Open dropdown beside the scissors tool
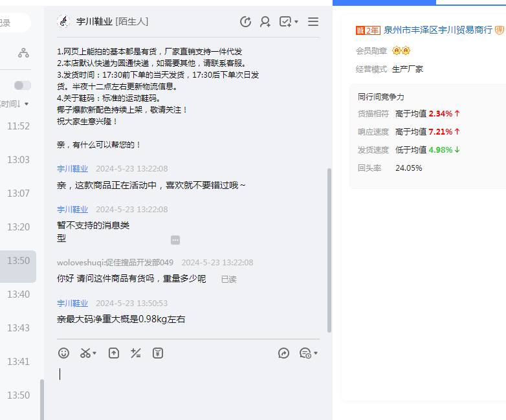The image size is (506, 420). (x=95, y=353)
